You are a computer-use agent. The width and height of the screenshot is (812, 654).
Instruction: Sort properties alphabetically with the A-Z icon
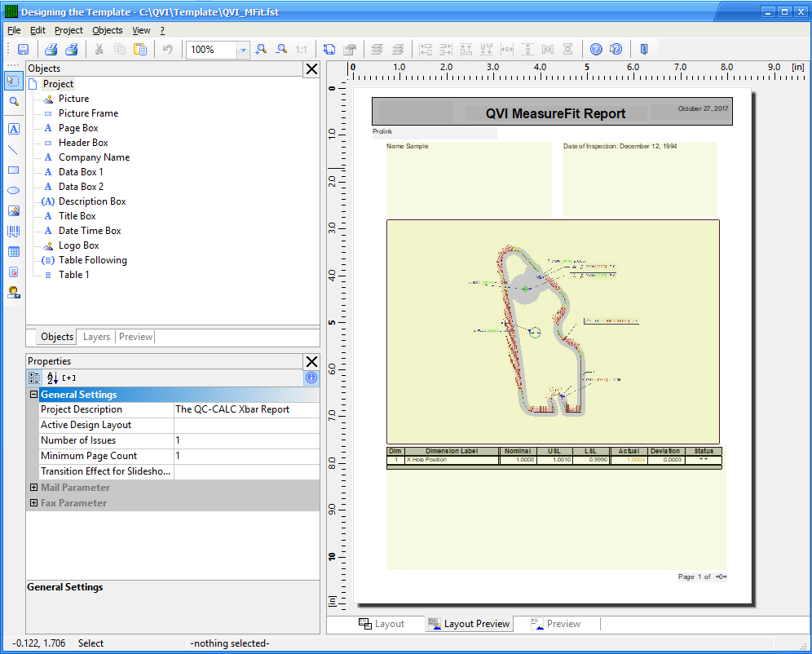click(52, 378)
